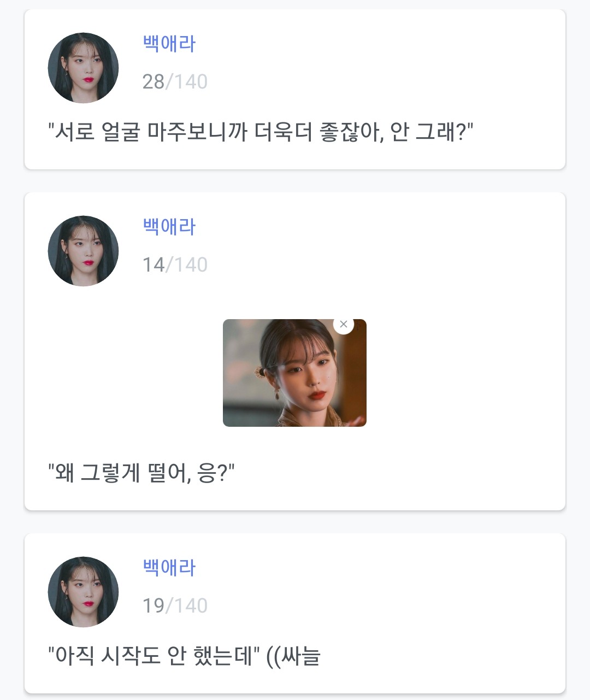Tap the profile avatar beside the 14/140 counter

(x=84, y=251)
